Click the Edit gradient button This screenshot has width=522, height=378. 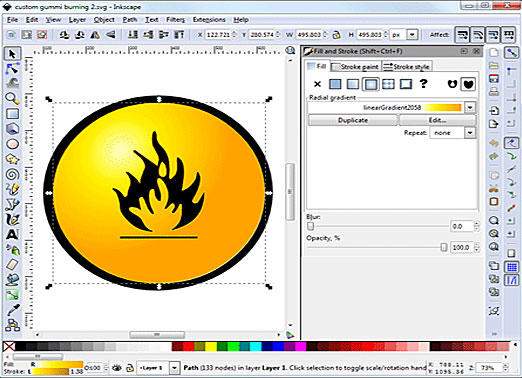437,120
